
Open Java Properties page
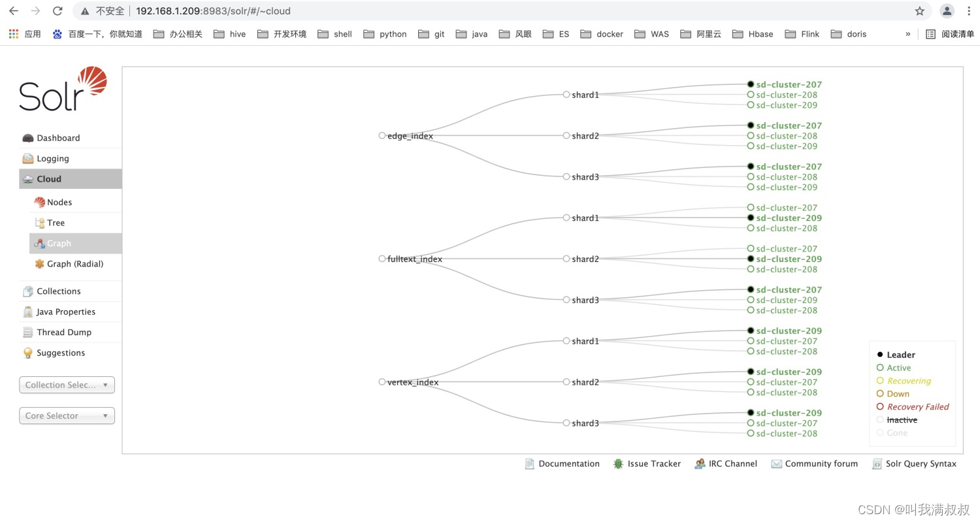click(71, 312)
